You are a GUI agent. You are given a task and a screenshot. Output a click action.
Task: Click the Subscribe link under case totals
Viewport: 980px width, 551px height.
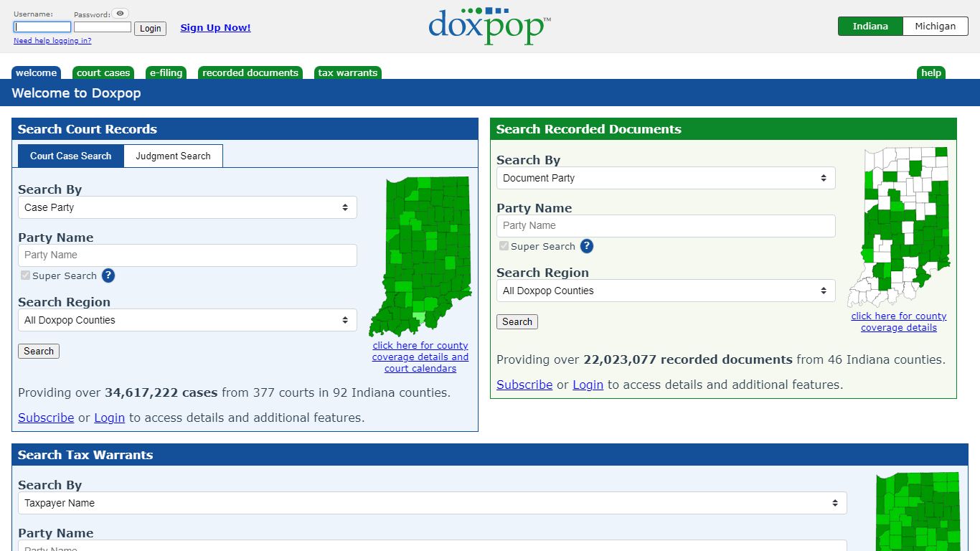(45, 418)
